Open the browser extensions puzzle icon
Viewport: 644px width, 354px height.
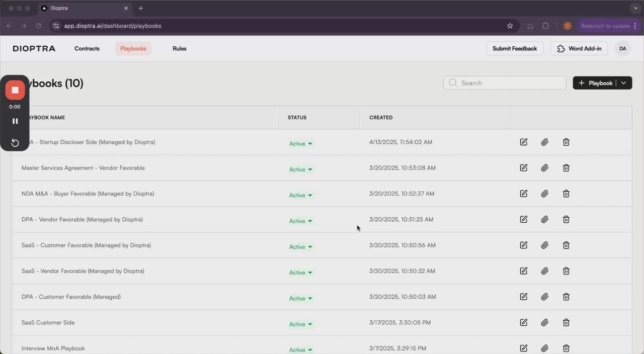tap(545, 26)
